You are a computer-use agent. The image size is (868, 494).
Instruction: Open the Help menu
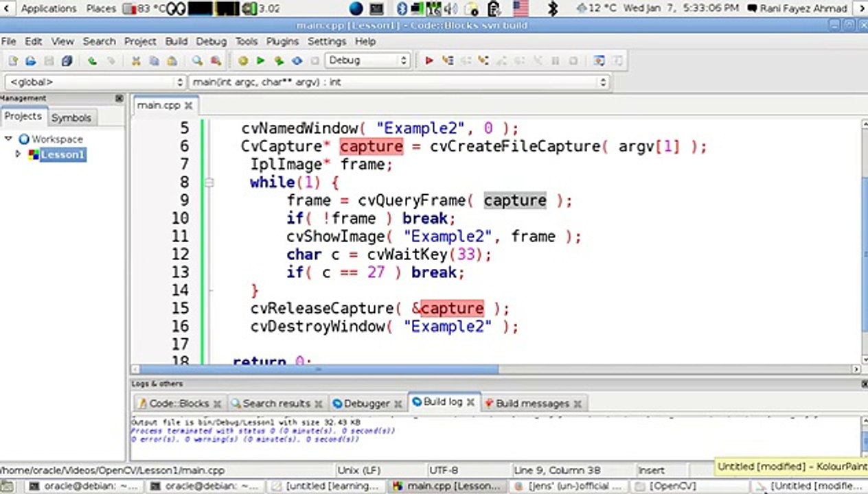[365, 41]
